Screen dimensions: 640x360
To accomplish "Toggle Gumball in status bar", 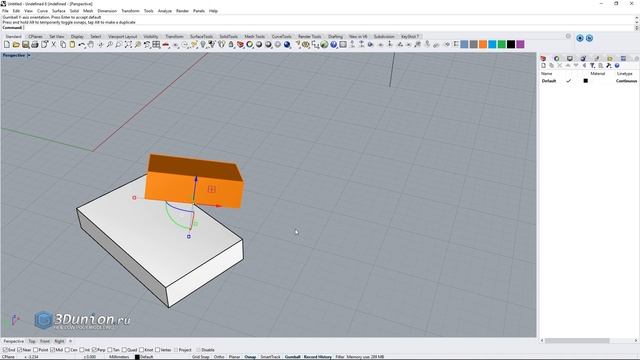I will point(292,357).
